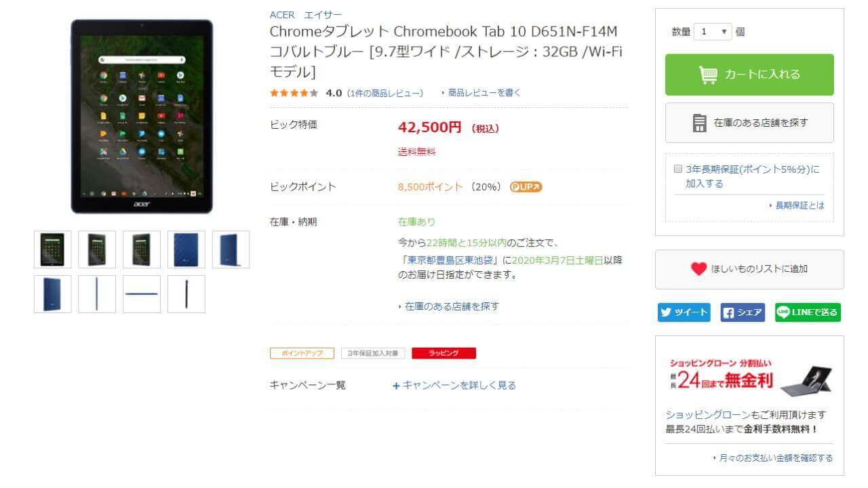This screenshot has height=488, width=868.
Task: Click the red heart wishlist icon
Action: [x=698, y=269]
